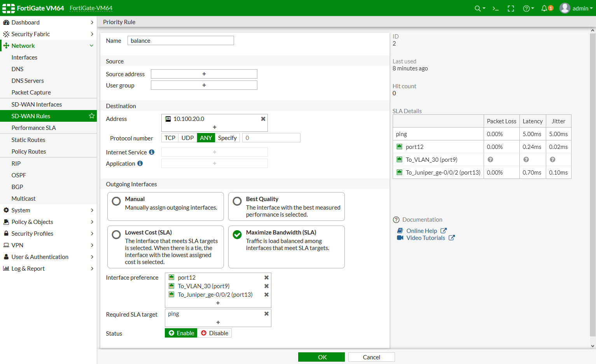The image size is (596, 364).
Task: Remove port12 from interface preference
Action: tap(267, 278)
